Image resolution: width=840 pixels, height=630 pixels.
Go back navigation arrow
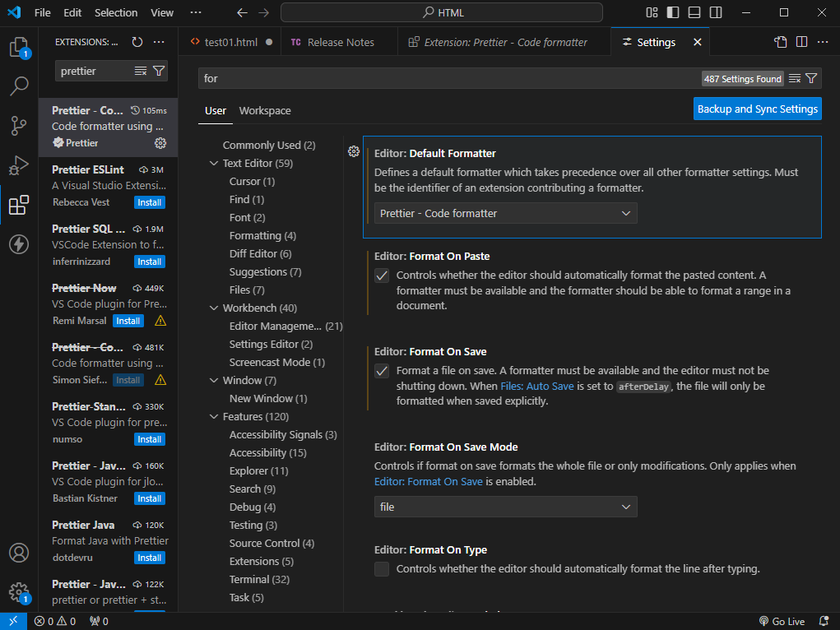coord(242,12)
